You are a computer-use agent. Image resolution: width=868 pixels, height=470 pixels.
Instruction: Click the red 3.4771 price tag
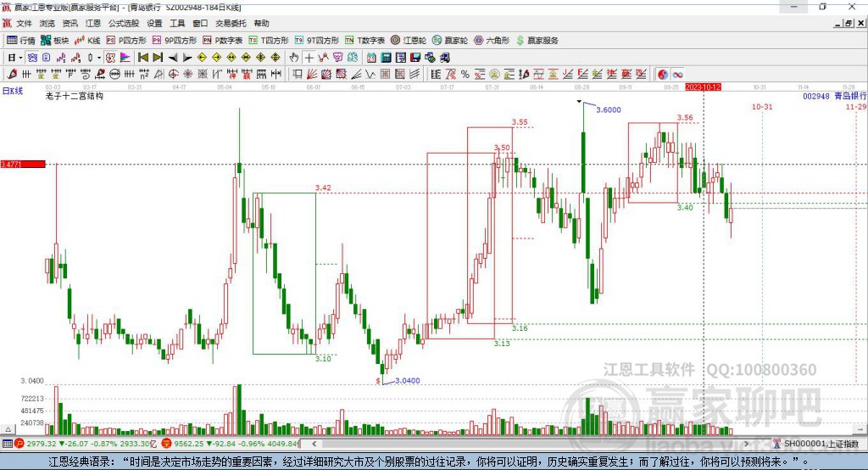[x=23, y=164]
